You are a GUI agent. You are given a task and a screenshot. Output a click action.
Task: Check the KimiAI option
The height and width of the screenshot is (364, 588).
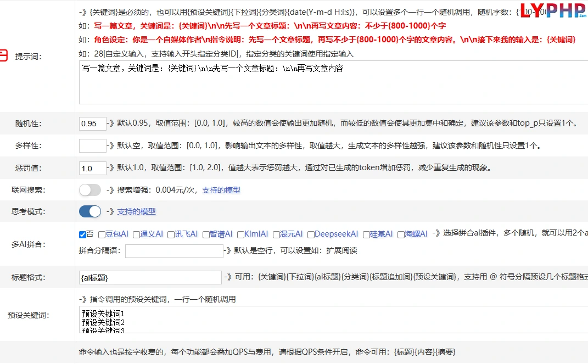pos(241,234)
